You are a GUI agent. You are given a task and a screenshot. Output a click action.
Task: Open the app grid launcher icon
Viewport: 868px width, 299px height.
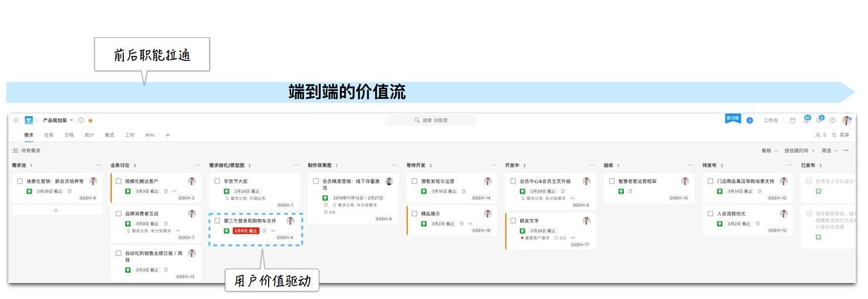click(x=16, y=120)
